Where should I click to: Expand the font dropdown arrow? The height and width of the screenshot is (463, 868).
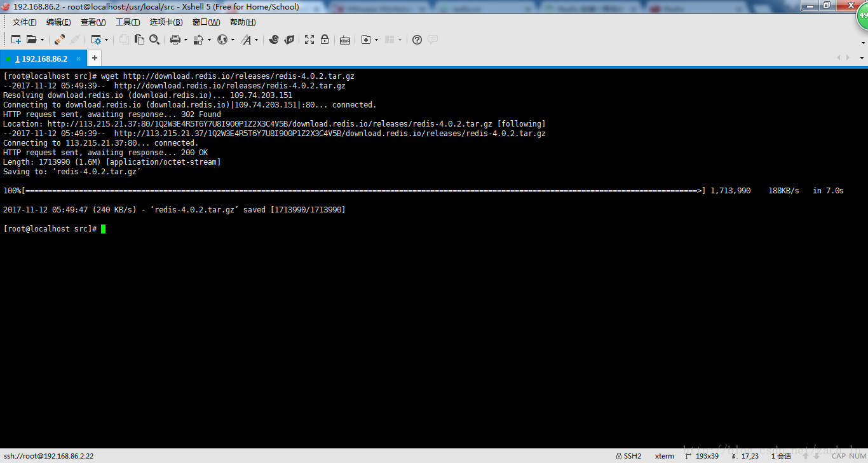257,39
